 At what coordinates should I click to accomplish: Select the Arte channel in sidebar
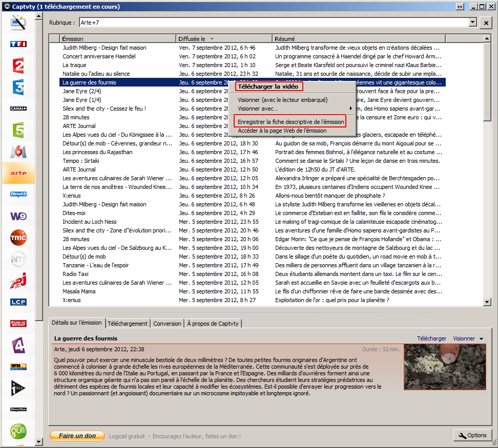tap(18, 173)
